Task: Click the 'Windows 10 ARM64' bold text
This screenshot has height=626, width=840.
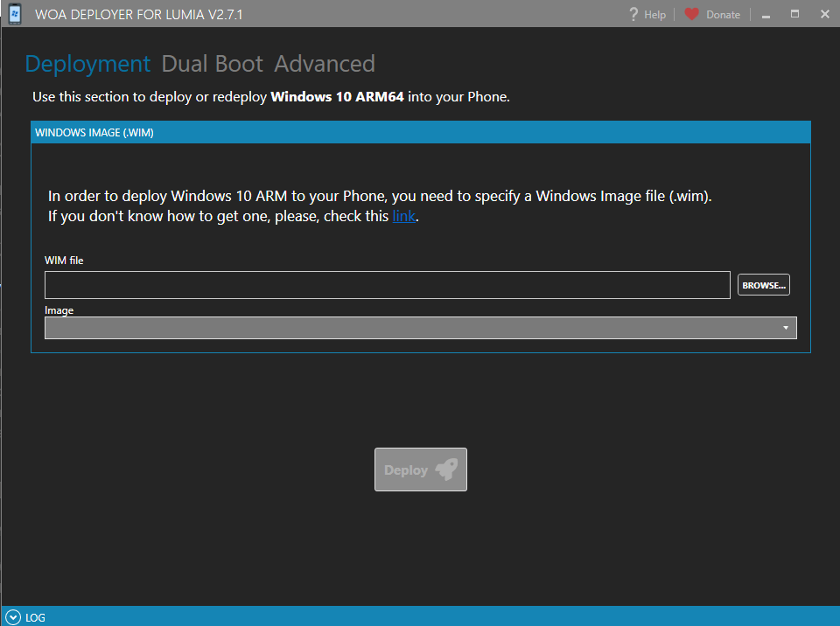Action: 337,97
